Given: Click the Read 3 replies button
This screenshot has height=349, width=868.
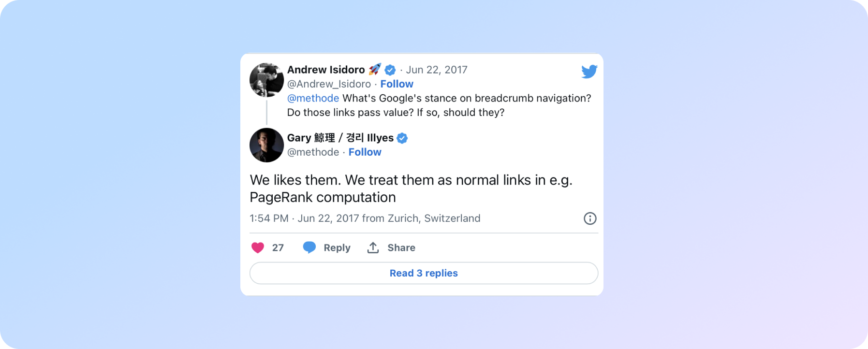Looking at the screenshot, I should pyautogui.click(x=424, y=273).
